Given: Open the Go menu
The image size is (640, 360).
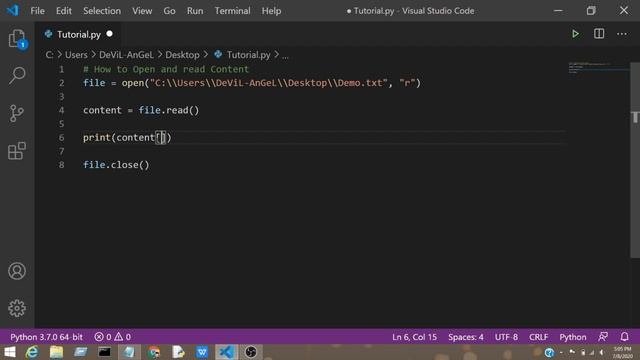Looking at the screenshot, I should click(169, 11).
